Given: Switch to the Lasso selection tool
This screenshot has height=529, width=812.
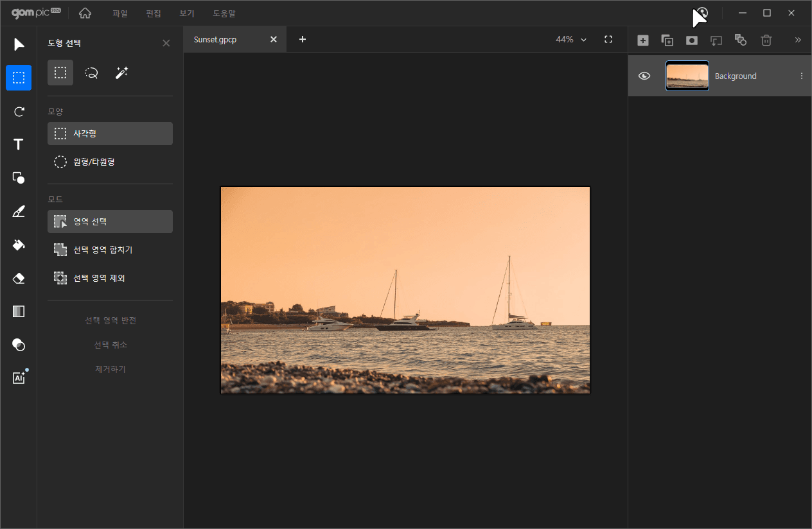Looking at the screenshot, I should [91, 73].
